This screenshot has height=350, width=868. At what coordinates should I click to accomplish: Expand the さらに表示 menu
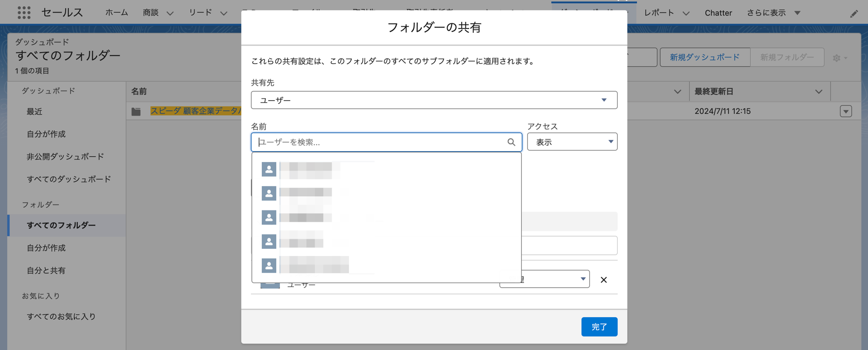click(773, 13)
